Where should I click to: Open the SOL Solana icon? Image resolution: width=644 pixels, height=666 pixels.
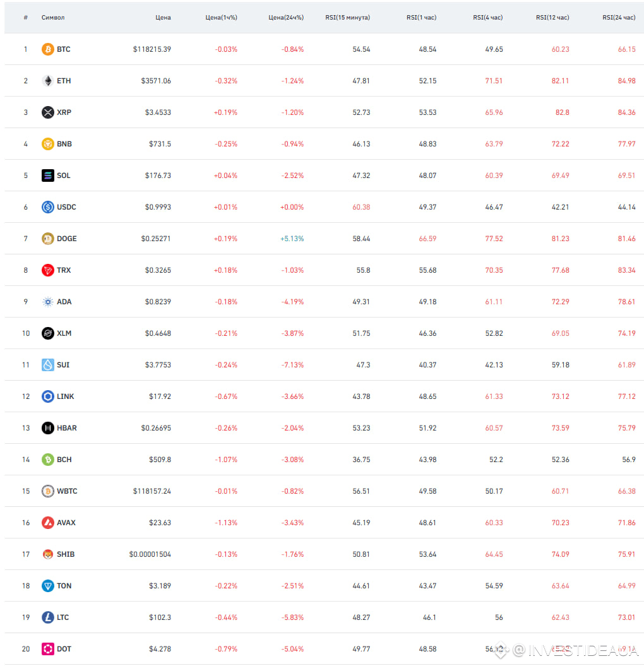(47, 175)
